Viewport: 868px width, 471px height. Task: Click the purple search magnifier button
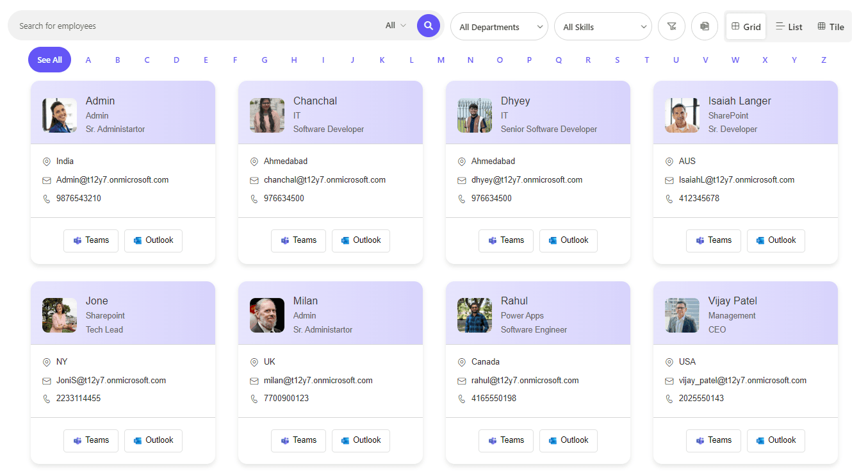(429, 26)
